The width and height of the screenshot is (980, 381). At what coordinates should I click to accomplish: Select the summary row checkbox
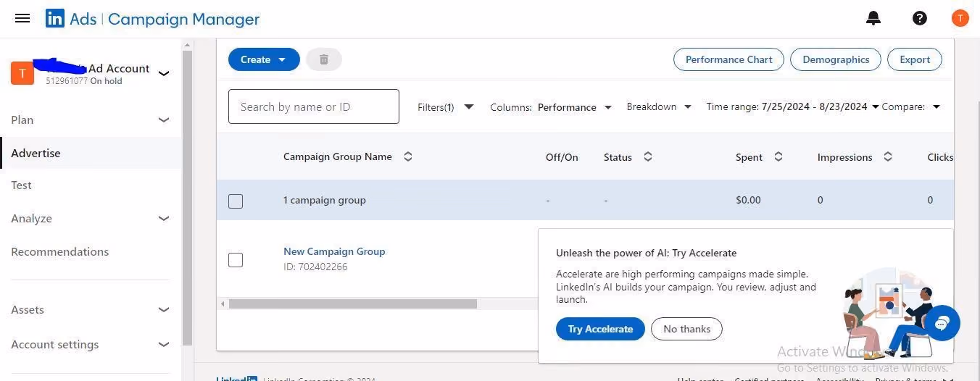[236, 201]
